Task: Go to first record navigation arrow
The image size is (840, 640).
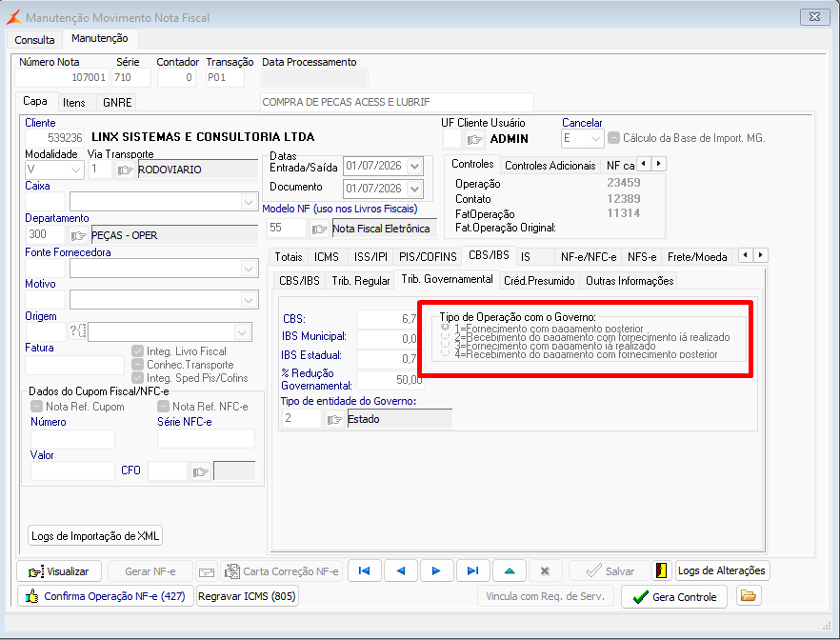Action: pos(364,570)
